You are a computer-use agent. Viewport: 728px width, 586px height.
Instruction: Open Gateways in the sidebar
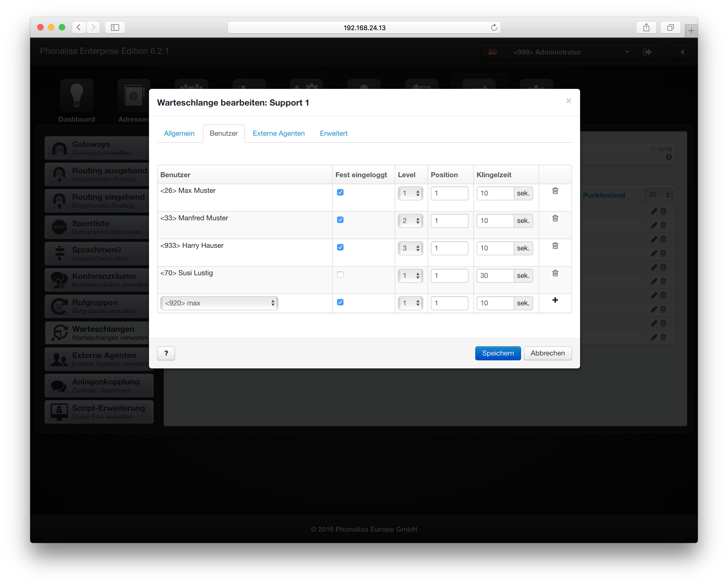97,148
